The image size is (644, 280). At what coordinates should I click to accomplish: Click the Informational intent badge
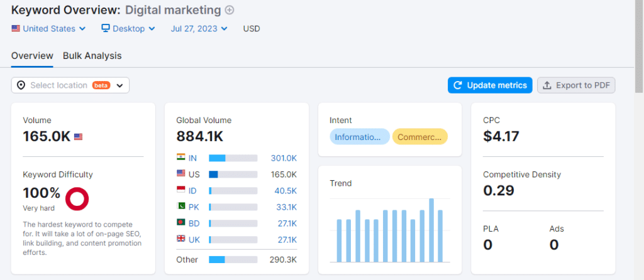click(360, 137)
